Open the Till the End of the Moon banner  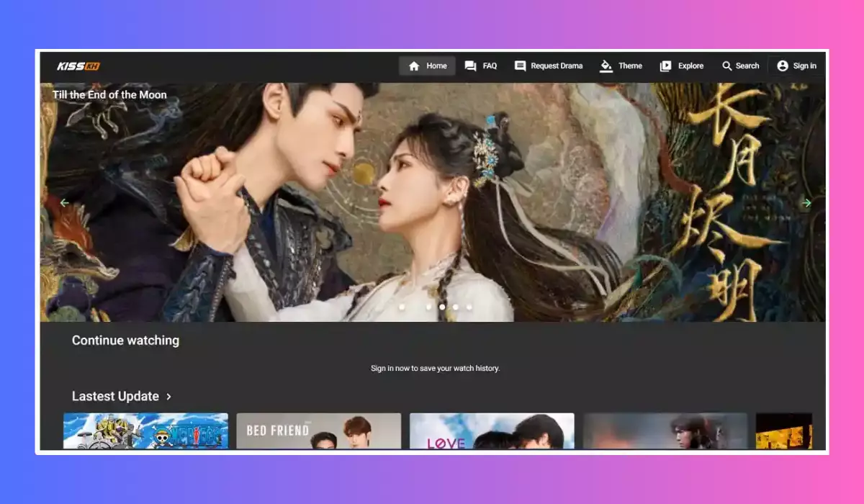pyautogui.click(x=433, y=202)
